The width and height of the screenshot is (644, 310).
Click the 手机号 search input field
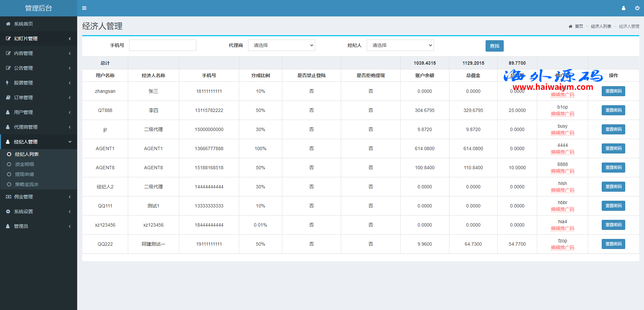[x=163, y=45]
